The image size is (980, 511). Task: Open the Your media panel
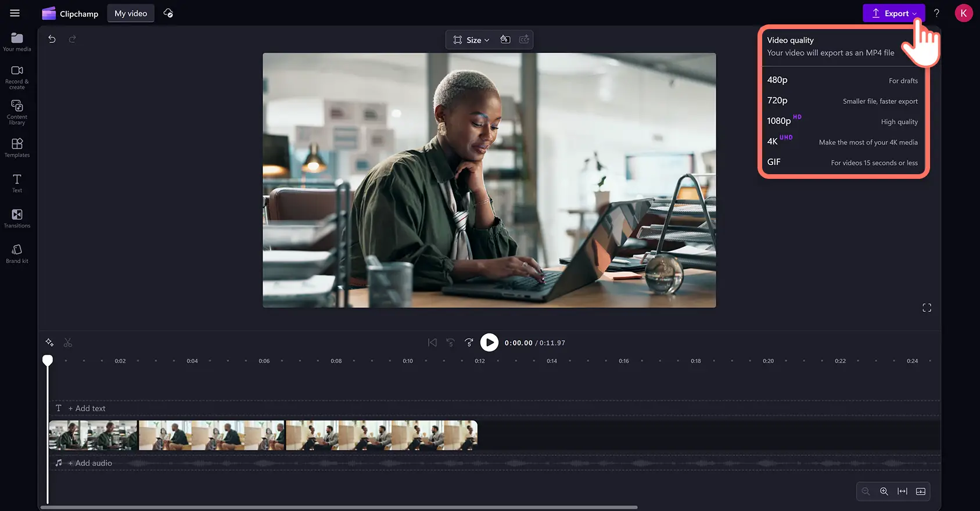pos(17,42)
